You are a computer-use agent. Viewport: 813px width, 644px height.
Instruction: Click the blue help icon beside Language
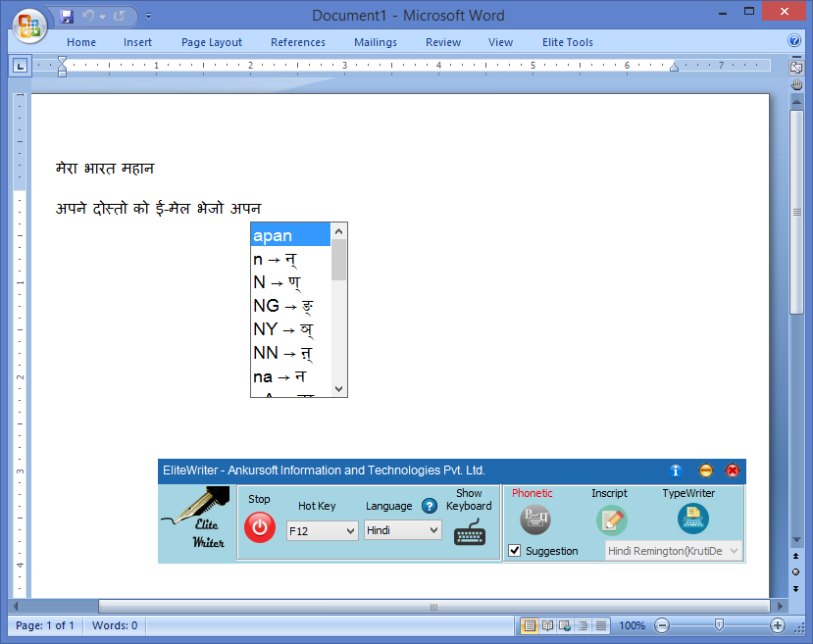[x=430, y=506]
